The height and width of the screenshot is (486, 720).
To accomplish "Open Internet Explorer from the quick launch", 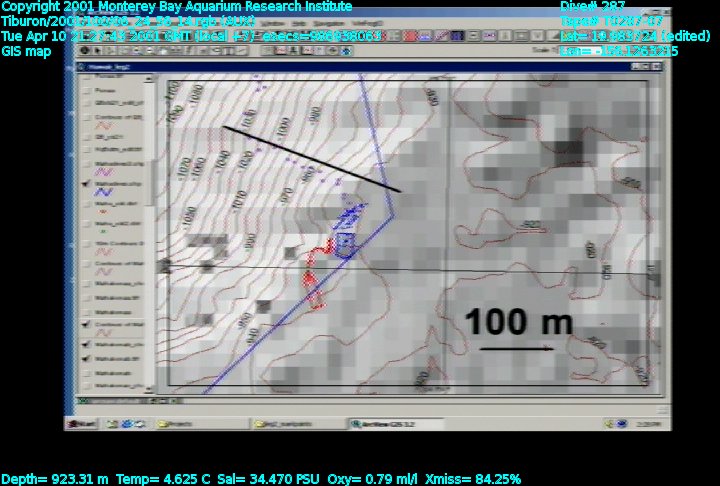I will tap(125, 424).
